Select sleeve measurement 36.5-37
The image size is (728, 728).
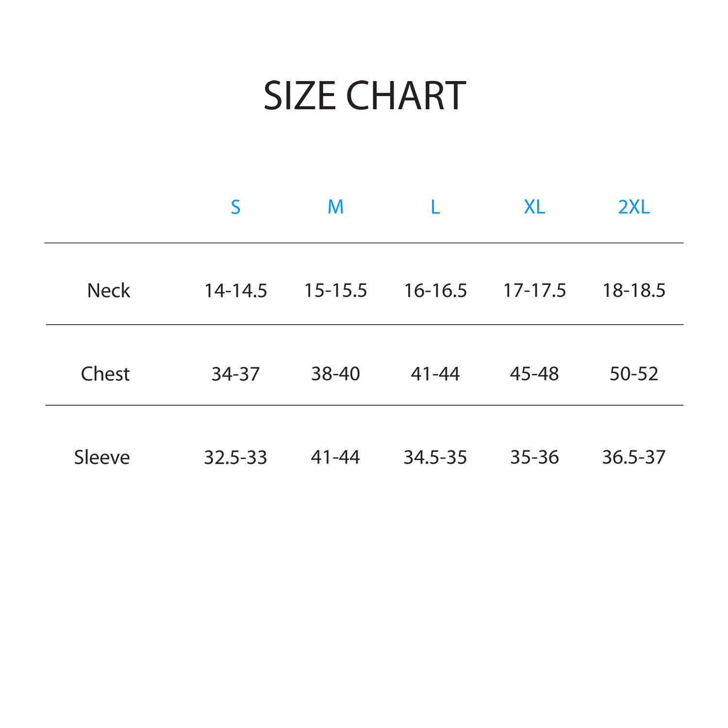[633, 457]
